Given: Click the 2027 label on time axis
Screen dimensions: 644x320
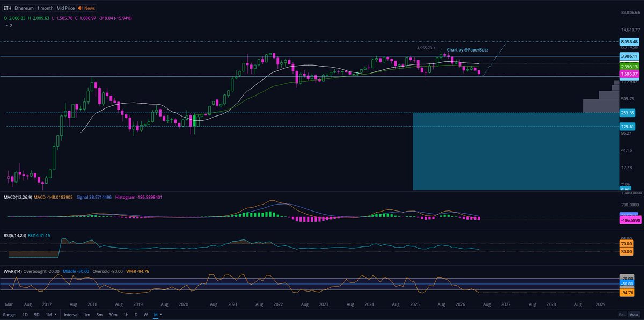Looking at the screenshot, I should (506, 304).
